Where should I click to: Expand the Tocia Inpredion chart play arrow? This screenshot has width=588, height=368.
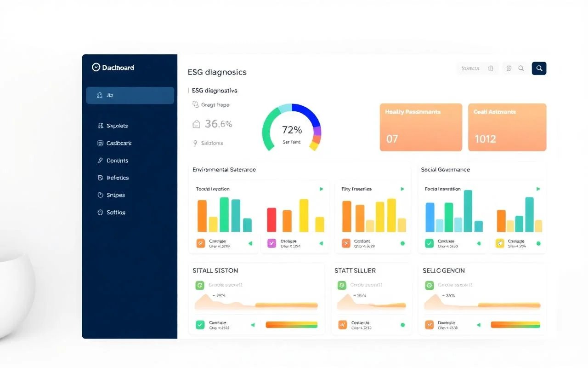pyautogui.click(x=538, y=189)
